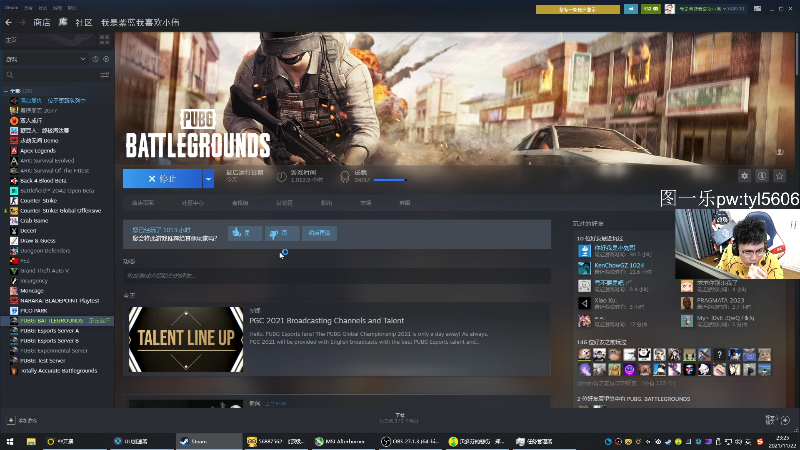Switch to MSI Afterburner taskbar item

click(340, 441)
